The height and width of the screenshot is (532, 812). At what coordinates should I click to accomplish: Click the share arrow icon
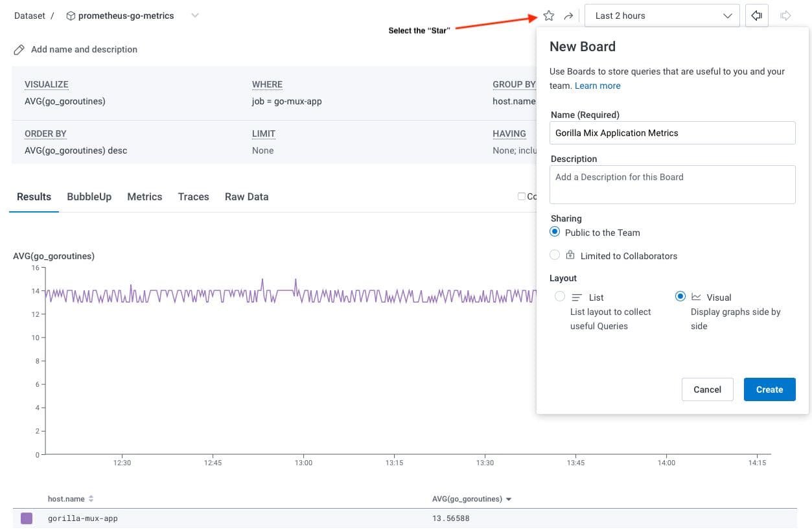[568, 16]
